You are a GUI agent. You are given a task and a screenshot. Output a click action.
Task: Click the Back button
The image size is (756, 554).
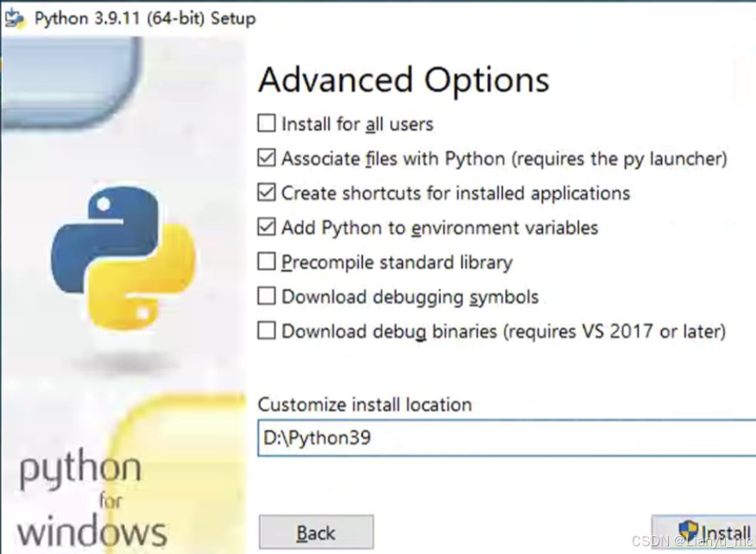316,532
